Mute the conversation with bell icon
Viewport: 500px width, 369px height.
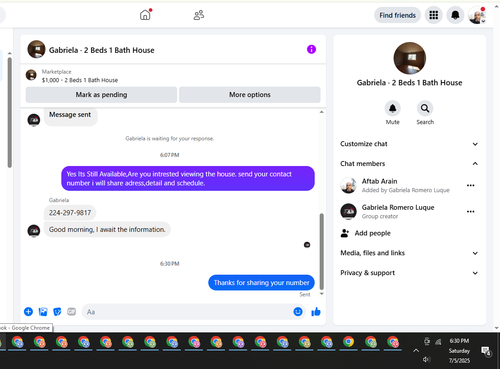click(x=392, y=108)
